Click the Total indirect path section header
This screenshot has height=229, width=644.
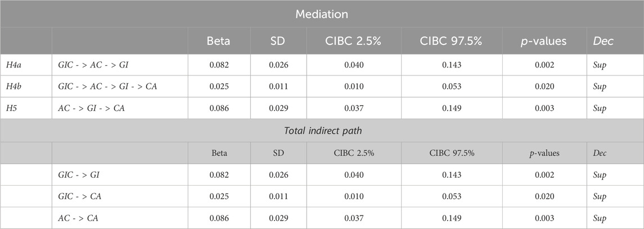pyautogui.click(x=322, y=131)
